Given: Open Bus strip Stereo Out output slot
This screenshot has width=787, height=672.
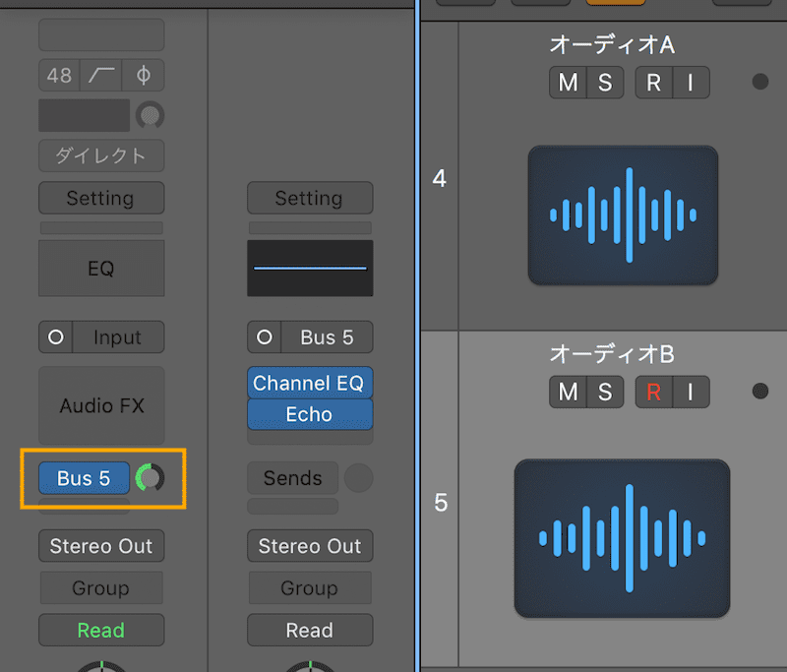Looking at the screenshot, I should point(310,545).
